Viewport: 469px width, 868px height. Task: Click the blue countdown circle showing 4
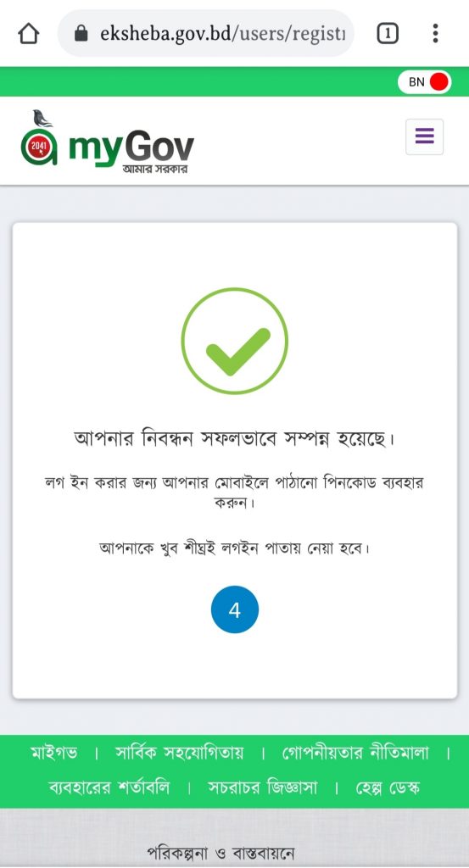click(235, 609)
